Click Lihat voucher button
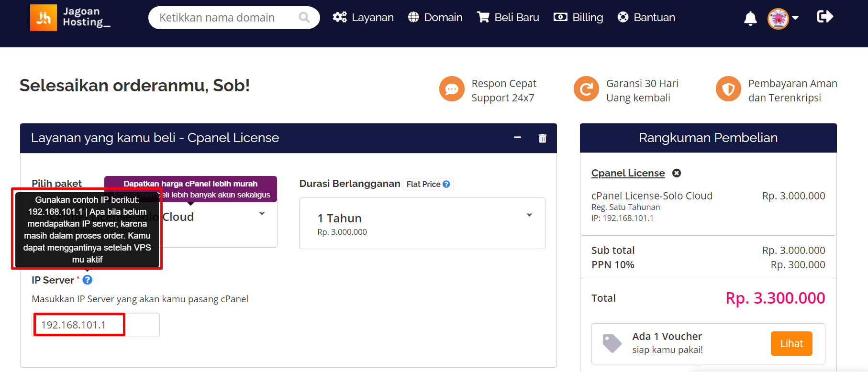 pyautogui.click(x=791, y=343)
